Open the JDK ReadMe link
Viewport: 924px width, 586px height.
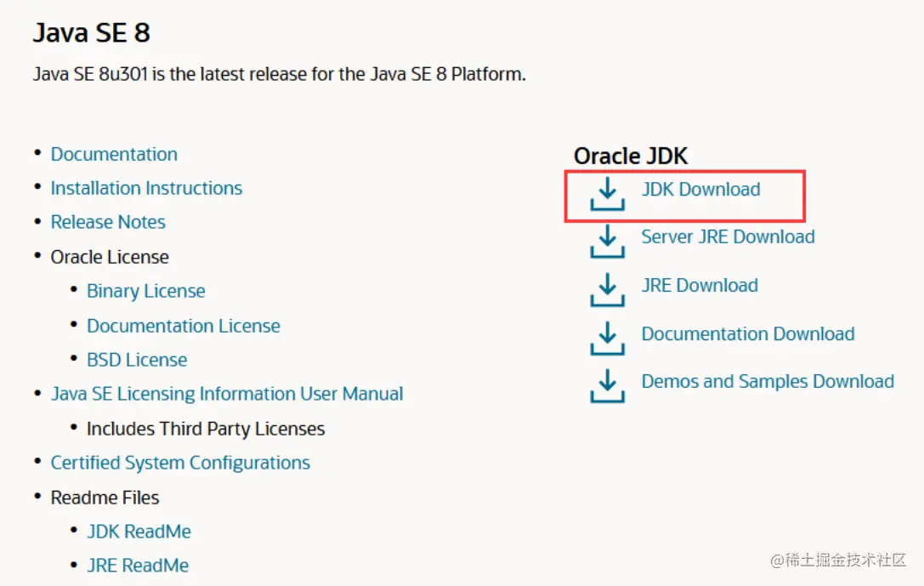pyautogui.click(x=139, y=532)
